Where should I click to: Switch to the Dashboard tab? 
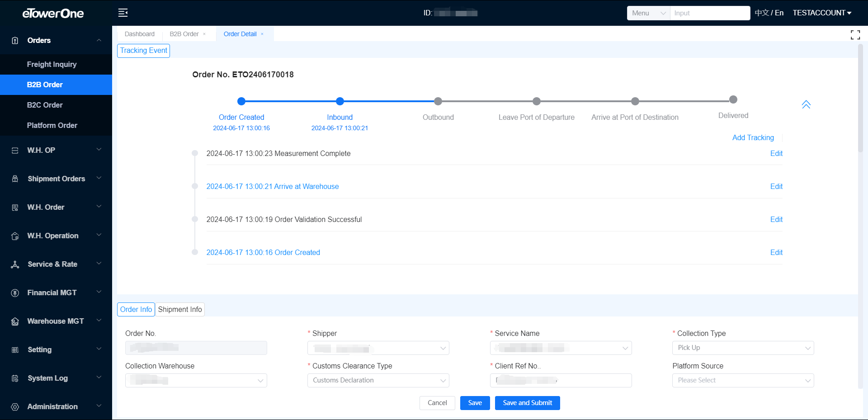coord(139,34)
